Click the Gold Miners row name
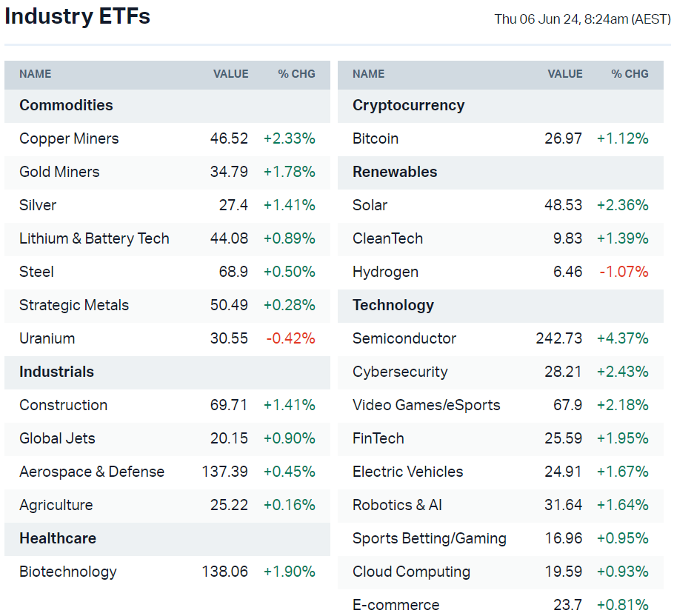674x616 pixels. click(x=59, y=172)
